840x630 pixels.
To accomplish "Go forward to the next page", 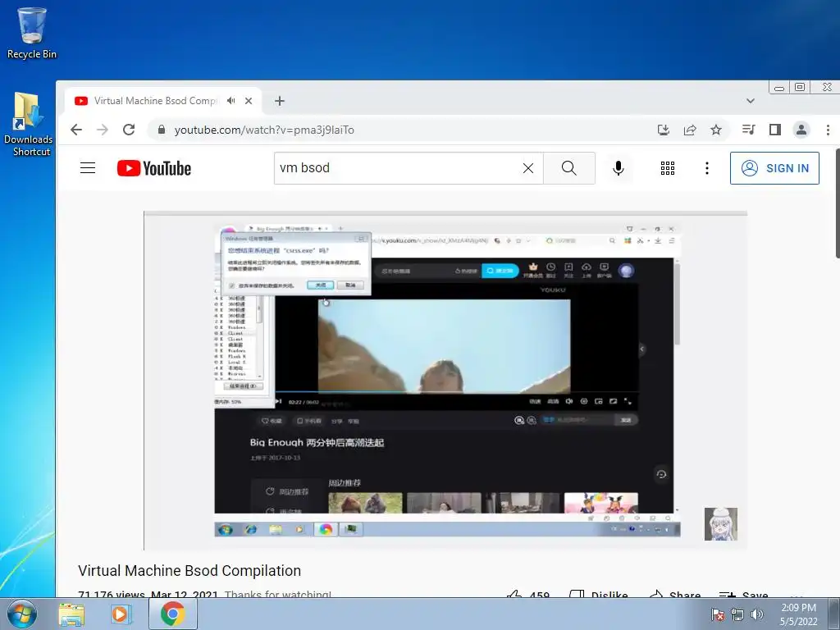I will (x=103, y=130).
